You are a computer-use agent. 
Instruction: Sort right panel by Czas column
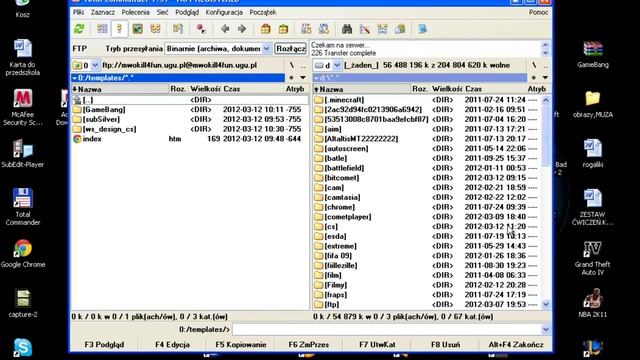494,89
